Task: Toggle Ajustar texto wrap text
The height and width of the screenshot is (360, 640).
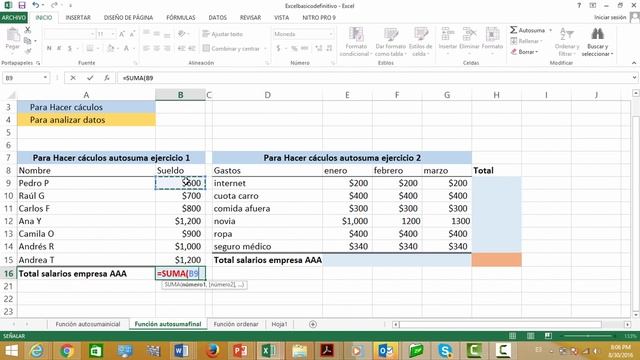Action: (223, 34)
